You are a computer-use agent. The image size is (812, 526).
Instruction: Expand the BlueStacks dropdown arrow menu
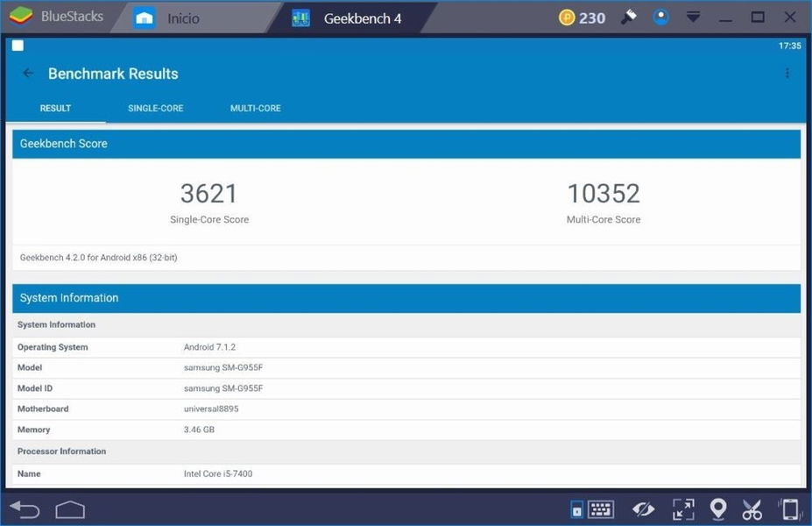click(x=693, y=18)
